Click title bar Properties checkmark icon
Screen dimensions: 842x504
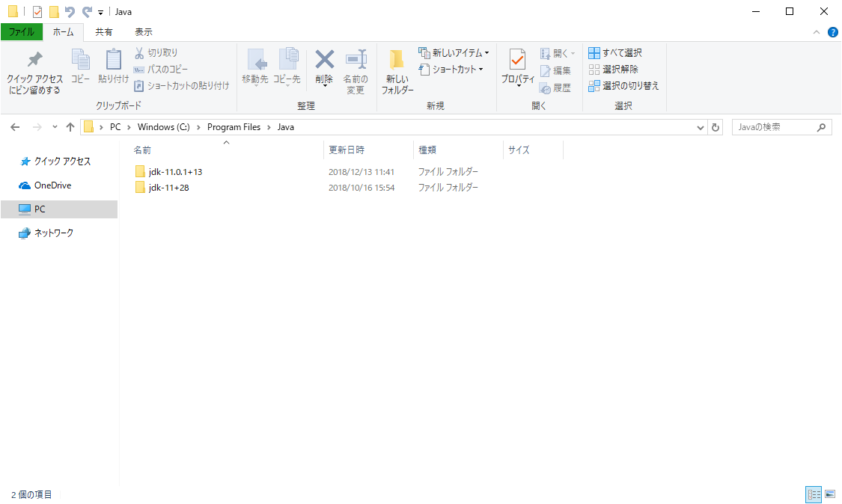point(37,11)
